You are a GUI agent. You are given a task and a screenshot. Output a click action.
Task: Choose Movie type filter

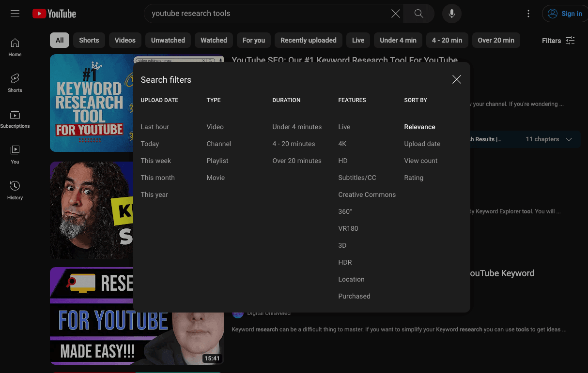(216, 178)
